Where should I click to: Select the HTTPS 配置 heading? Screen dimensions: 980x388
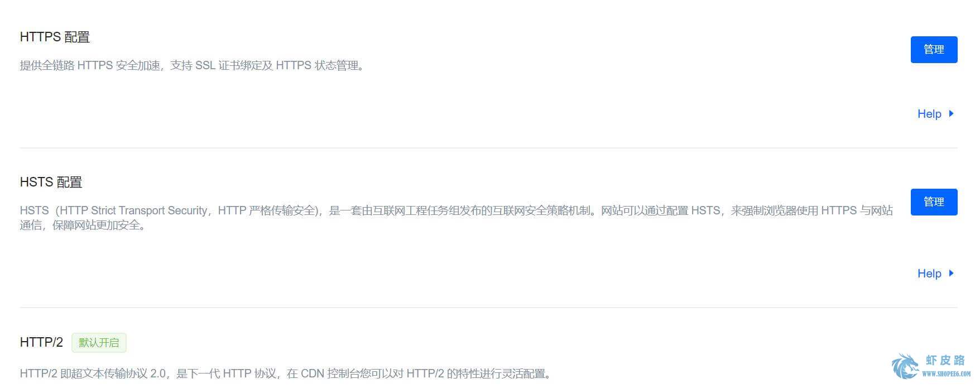coord(55,37)
